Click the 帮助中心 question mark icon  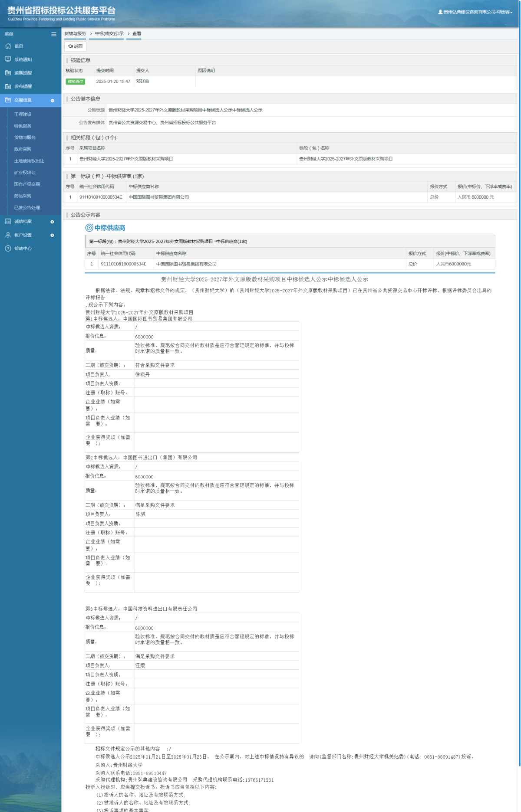click(8, 249)
